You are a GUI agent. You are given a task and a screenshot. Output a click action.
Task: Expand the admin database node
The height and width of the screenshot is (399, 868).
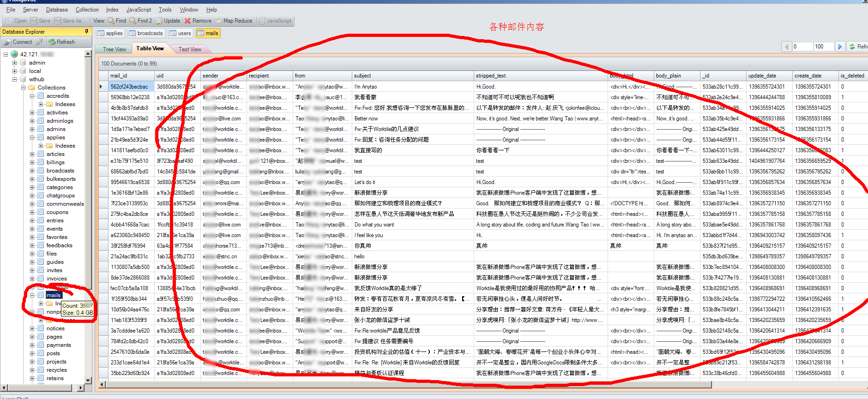point(14,63)
